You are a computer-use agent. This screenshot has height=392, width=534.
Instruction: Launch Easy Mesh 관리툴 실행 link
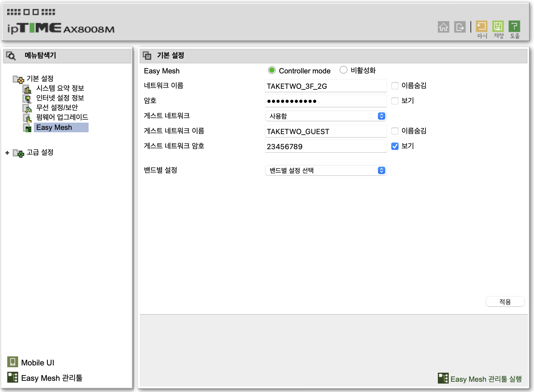tap(486, 379)
